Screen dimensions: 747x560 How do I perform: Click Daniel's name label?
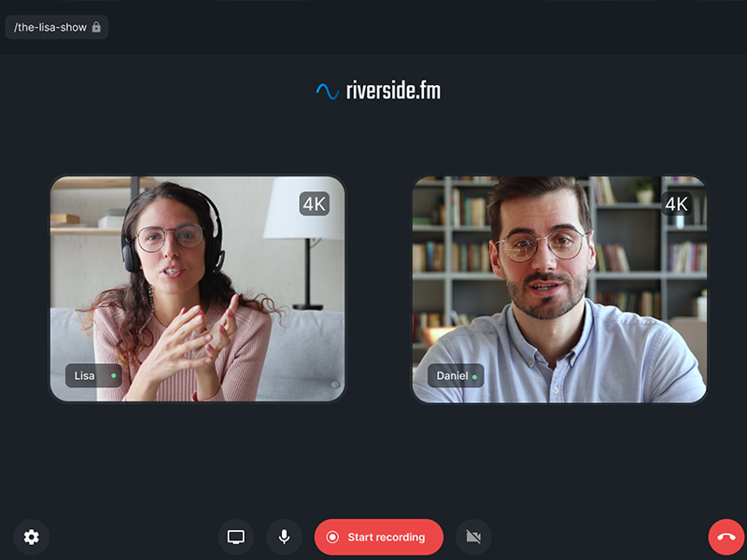[x=452, y=376]
